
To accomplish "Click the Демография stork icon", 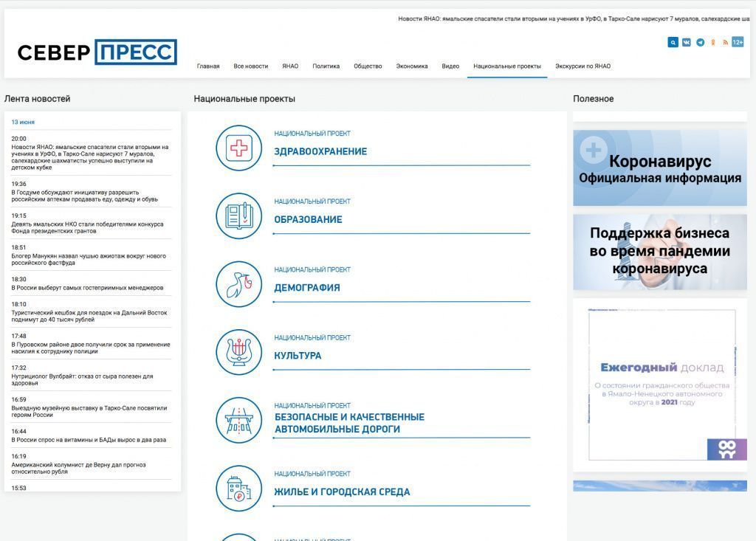I will point(238,284).
